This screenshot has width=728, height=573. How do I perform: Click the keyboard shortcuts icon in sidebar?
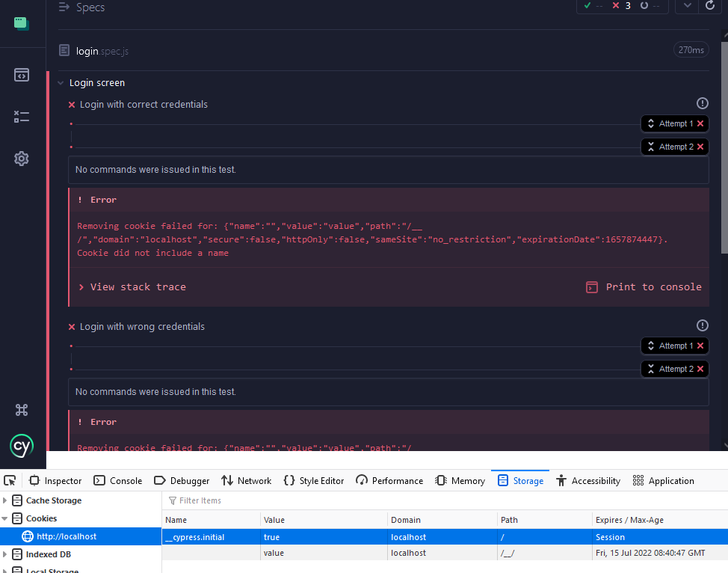pos(22,410)
